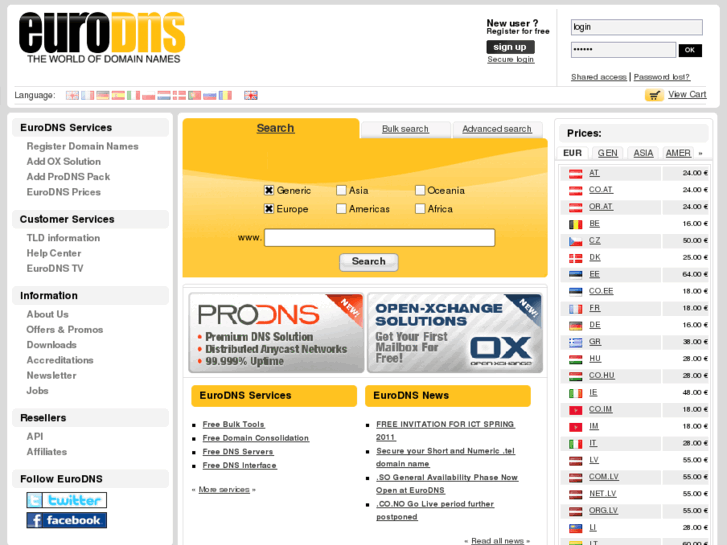
Task: Open the Shared access link
Action: coord(599,77)
